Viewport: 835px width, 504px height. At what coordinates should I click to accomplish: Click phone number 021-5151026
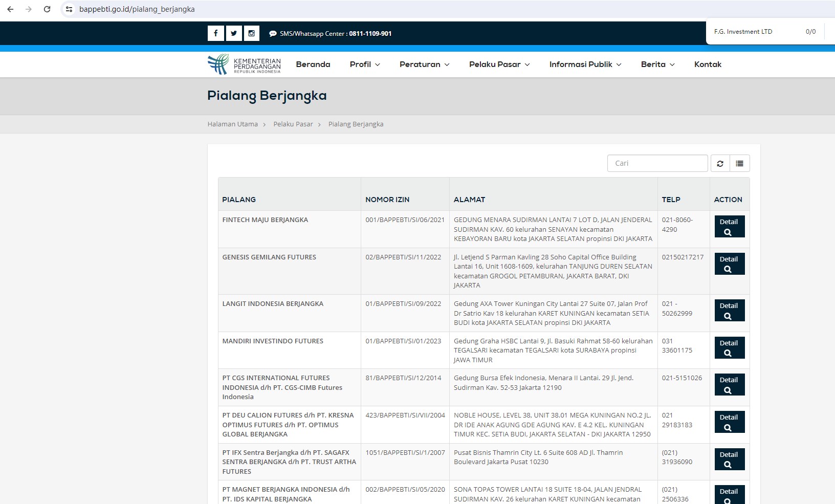pos(682,378)
